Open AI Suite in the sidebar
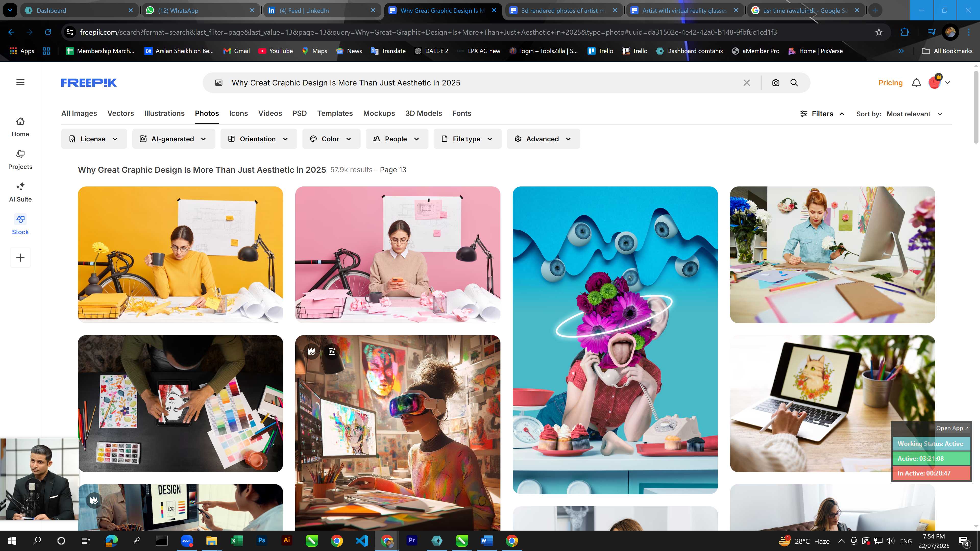980x551 pixels. point(20,192)
